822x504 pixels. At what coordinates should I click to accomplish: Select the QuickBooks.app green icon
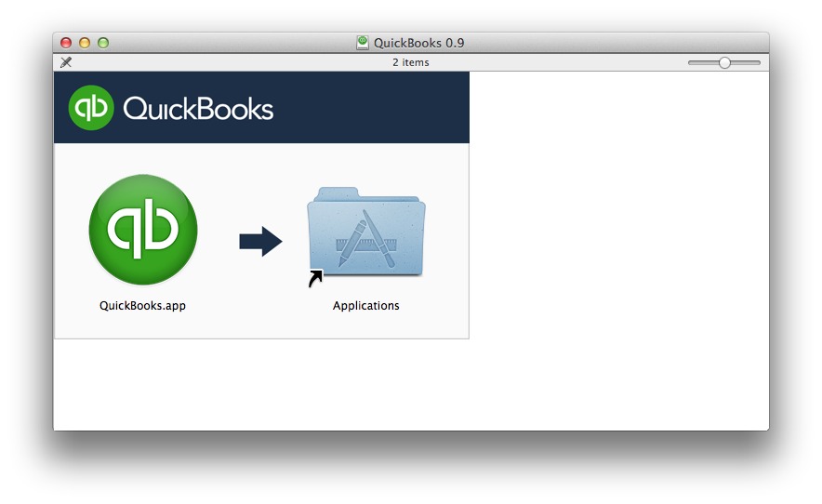click(143, 230)
